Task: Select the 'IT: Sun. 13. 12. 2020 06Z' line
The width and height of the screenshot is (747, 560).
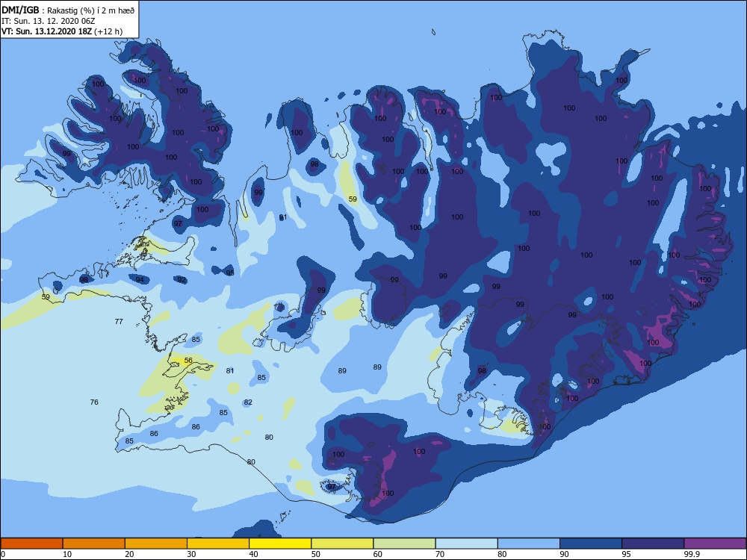Action: [48, 21]
